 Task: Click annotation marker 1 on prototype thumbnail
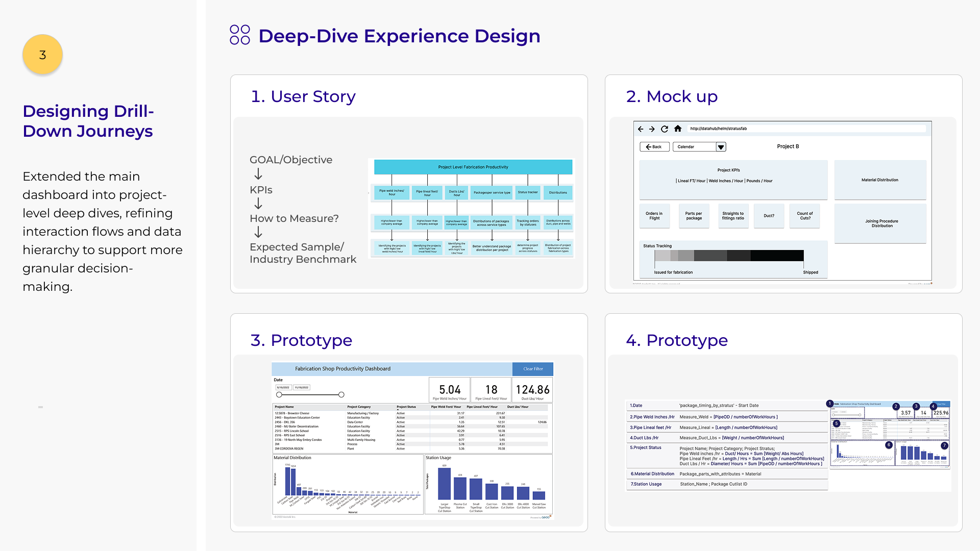pos(830,404)
